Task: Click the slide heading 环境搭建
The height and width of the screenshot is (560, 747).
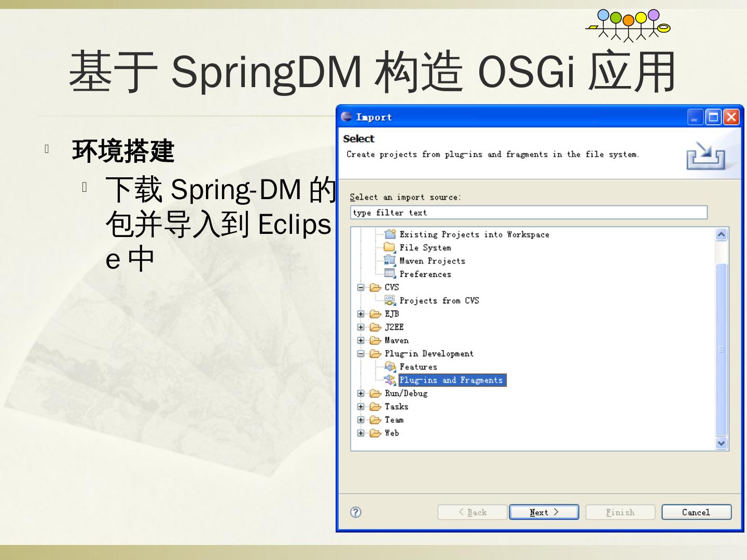Action: [123, 151]
